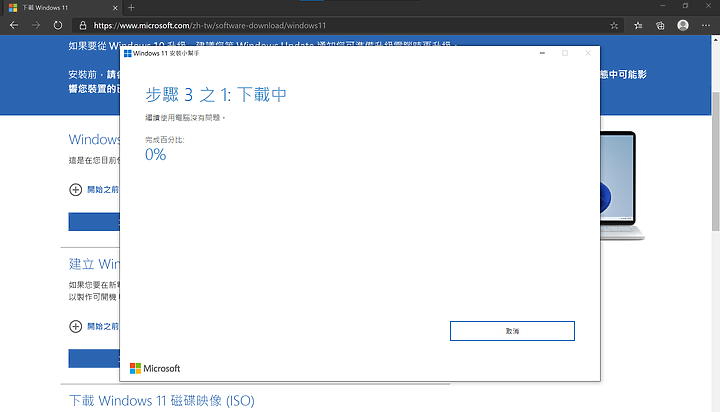Screen dimensions: 720x412
Task: Close the 下載 Windows 11 tab
Action: [x=115, y=8]
